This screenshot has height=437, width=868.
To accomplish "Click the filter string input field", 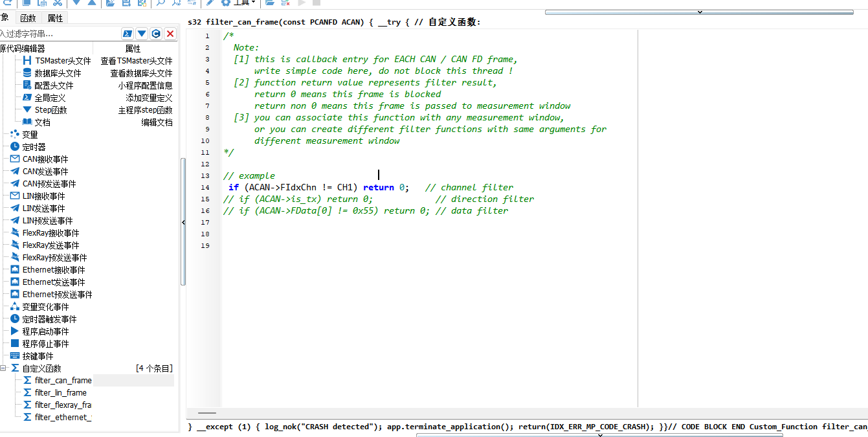I will (60, 34).
